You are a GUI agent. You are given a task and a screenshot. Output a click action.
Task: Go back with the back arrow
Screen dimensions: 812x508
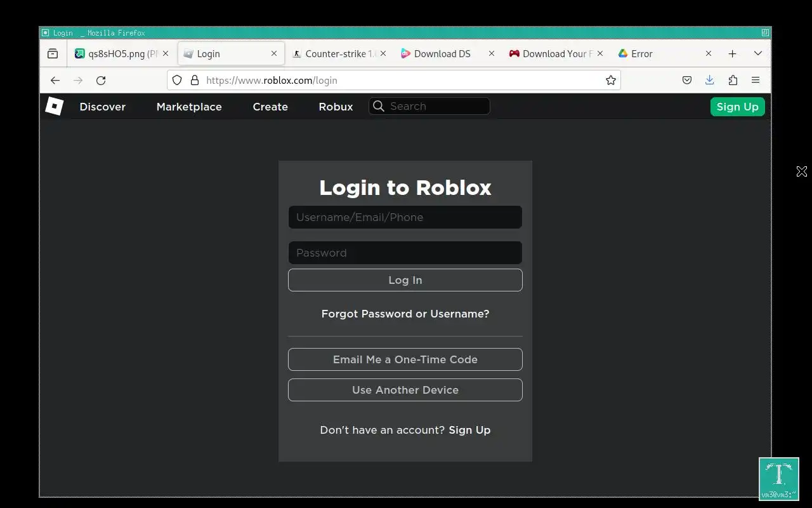tap(55, 80)
